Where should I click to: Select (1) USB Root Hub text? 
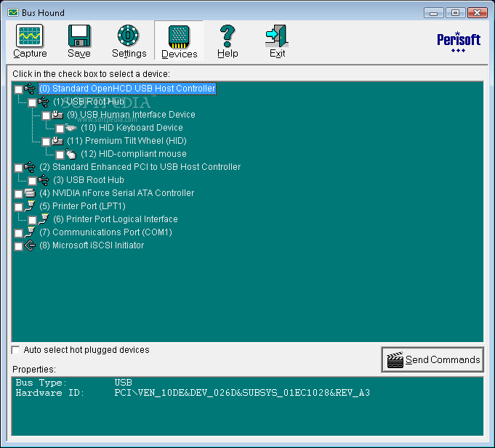click(x=89, y=102)
